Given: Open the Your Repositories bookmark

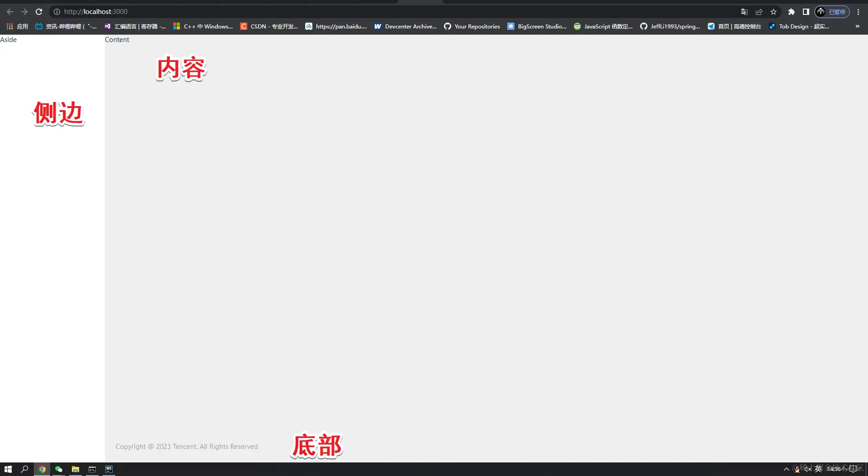Looking at the screenshot, I should 472,26.
